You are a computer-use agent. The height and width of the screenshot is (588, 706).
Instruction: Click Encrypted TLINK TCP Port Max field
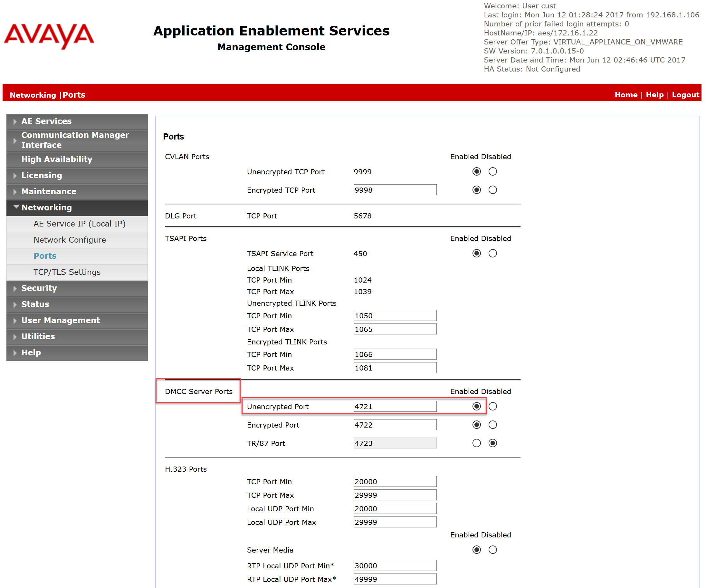point(395,368)
